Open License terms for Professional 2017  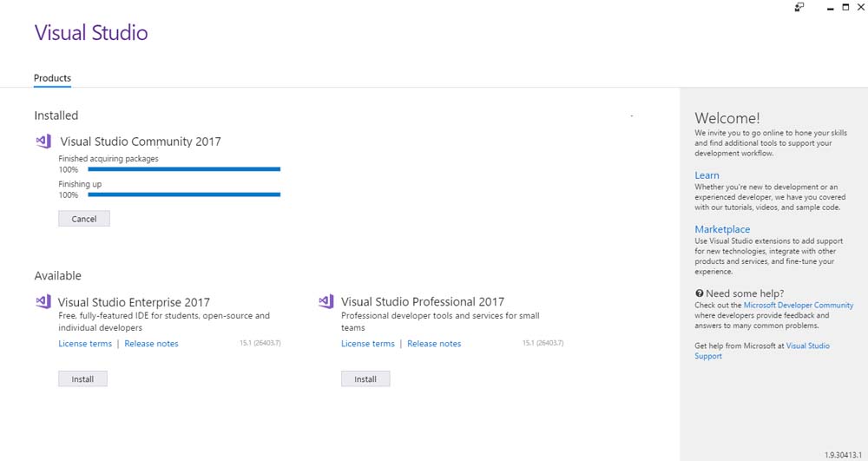[x=367, y=344]
